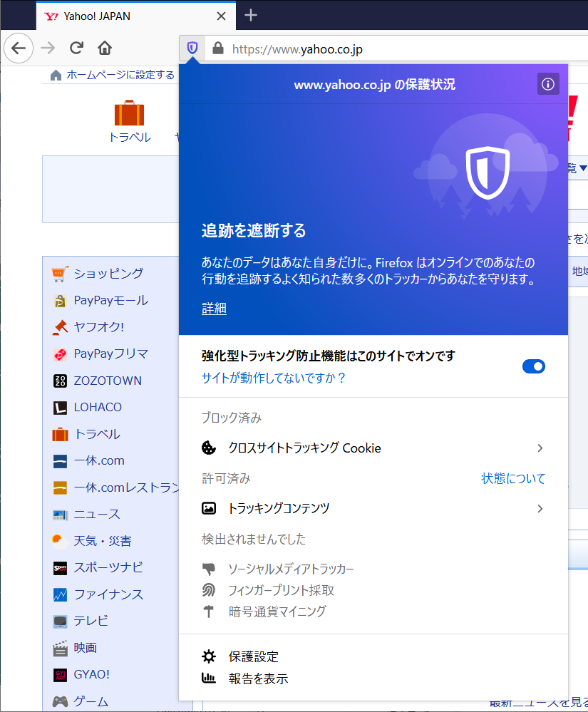Click the finance chart icon in sidebar
The width and height of the screenshot is (588, 712).
click(60, 594)
